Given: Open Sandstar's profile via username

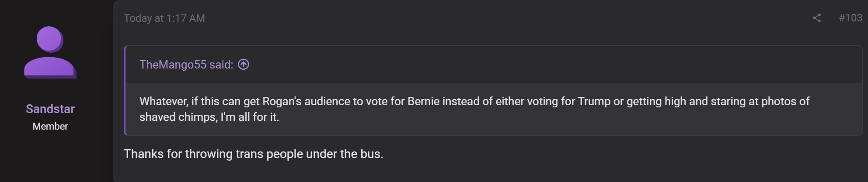Looking at the screenshot, I should 50,109.
